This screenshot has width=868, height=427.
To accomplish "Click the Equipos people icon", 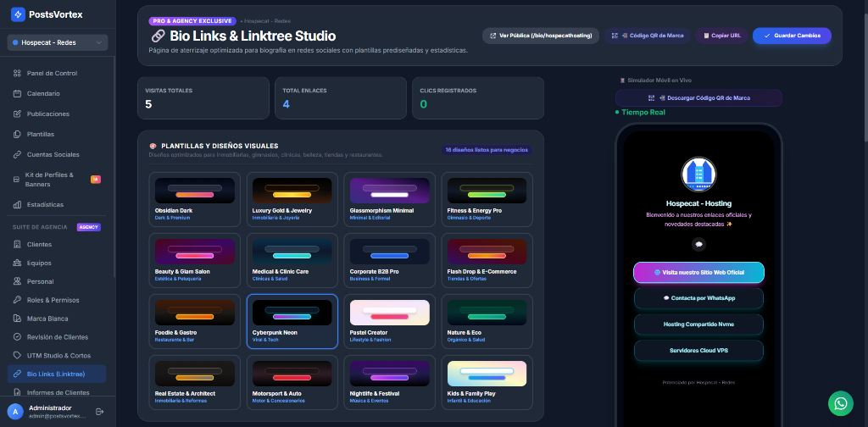I will (17, 263).
